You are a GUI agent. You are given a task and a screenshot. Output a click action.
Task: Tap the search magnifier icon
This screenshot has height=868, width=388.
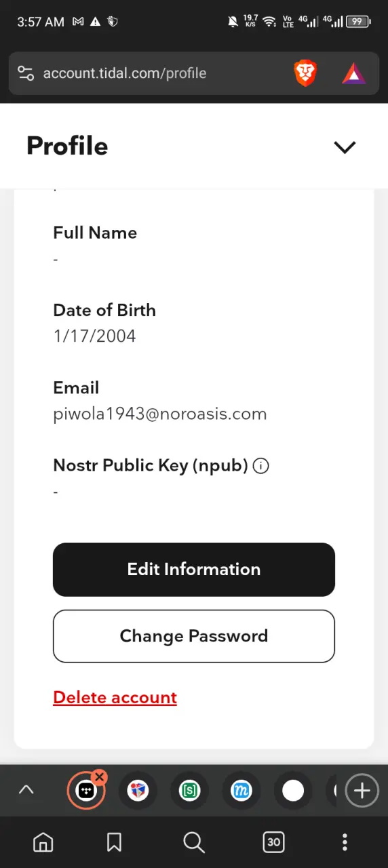[194, 842]
